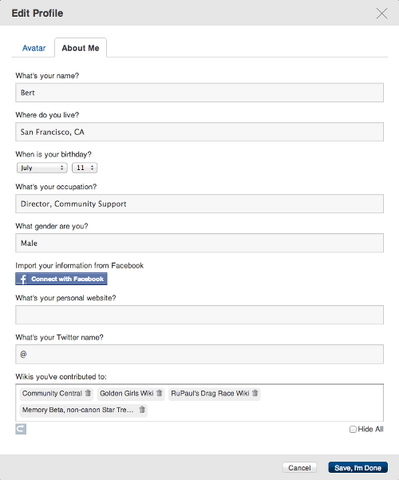Switch to the Avatar tab
Viewport: 399px width, 480px height.
[34, 48]
